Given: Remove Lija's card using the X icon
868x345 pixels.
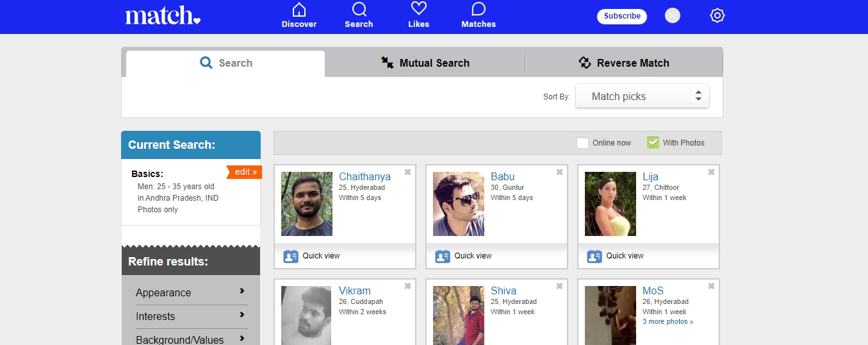Looking at the screenshot, I should click(x=711, y=172).
